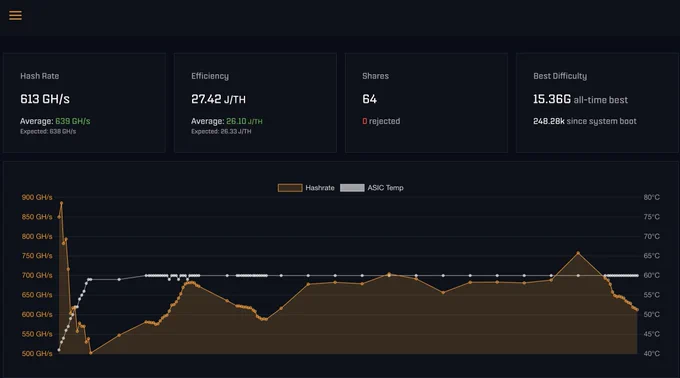Click the 'Best Difficulty' card title
The width and height of the screenshot is (680, 378).
560,76
